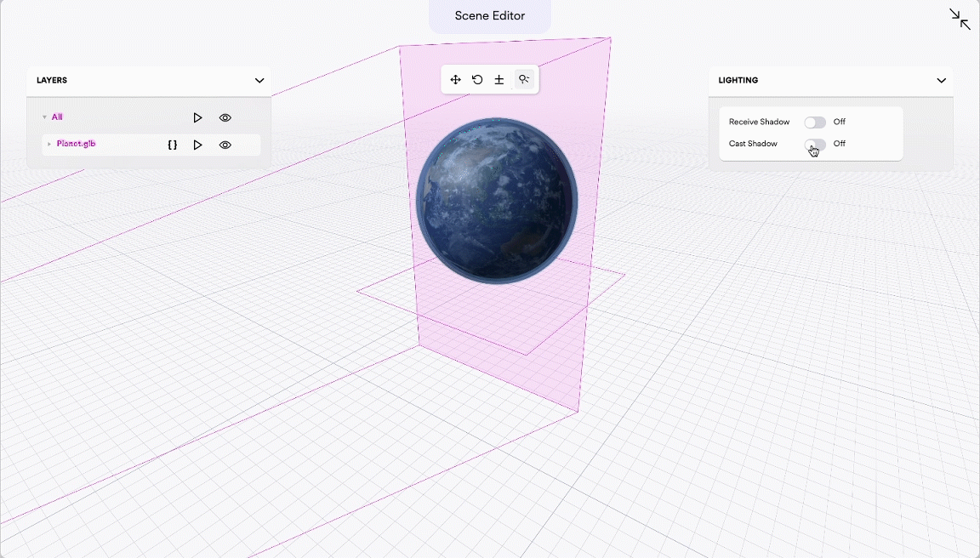Collapse the All group triangle
Screen dimensions: 980x558
click(x=44, y=117)
